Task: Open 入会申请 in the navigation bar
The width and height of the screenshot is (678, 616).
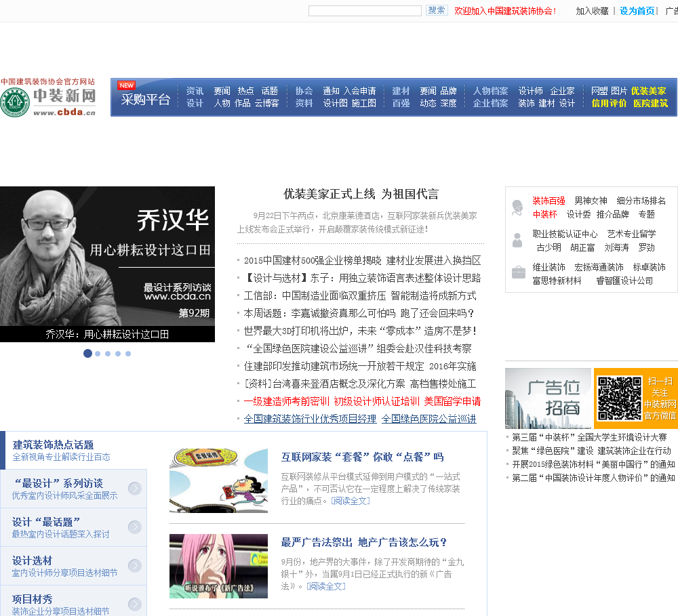Action: tap(360, 91)
